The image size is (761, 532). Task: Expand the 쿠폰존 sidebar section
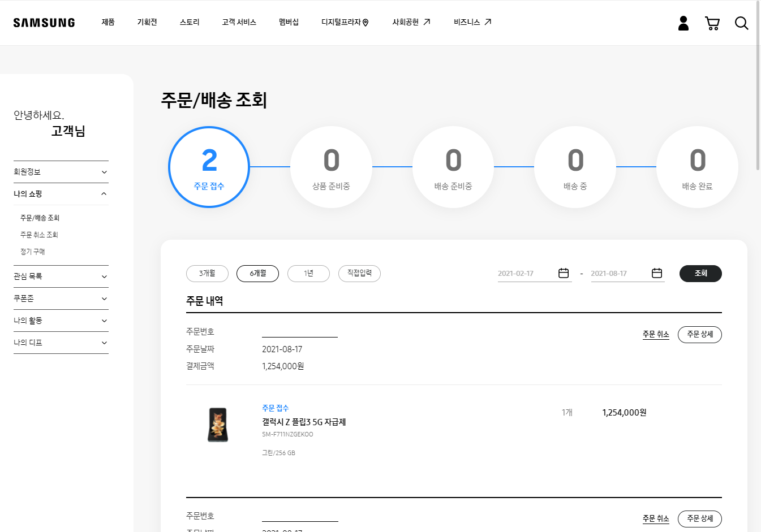click(61, 299)
